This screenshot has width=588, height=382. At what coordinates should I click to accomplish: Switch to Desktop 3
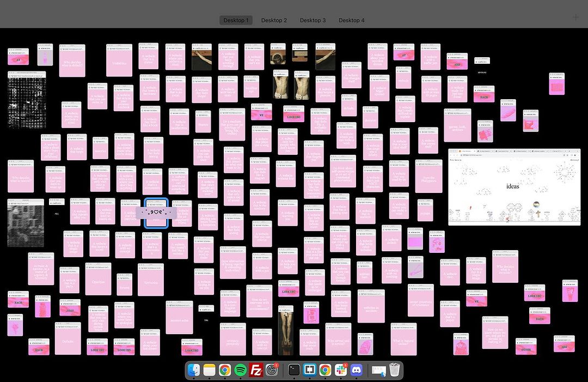point(313,20)
